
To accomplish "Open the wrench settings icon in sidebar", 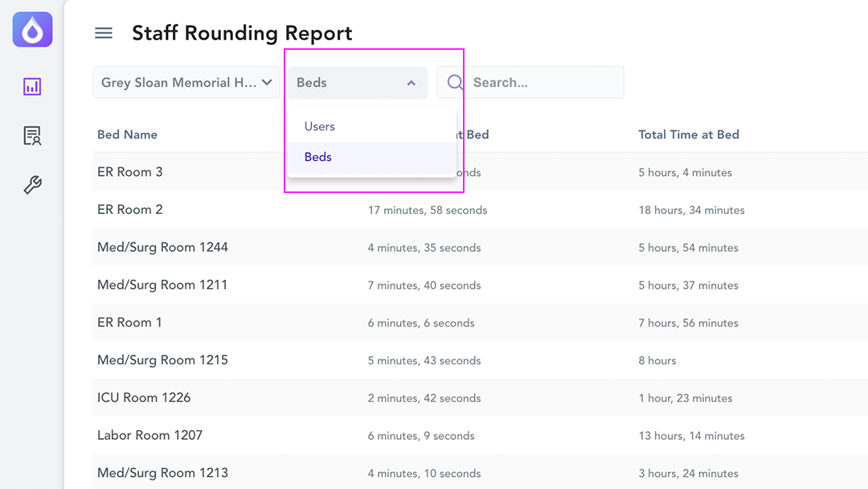I will pos(32,186).
